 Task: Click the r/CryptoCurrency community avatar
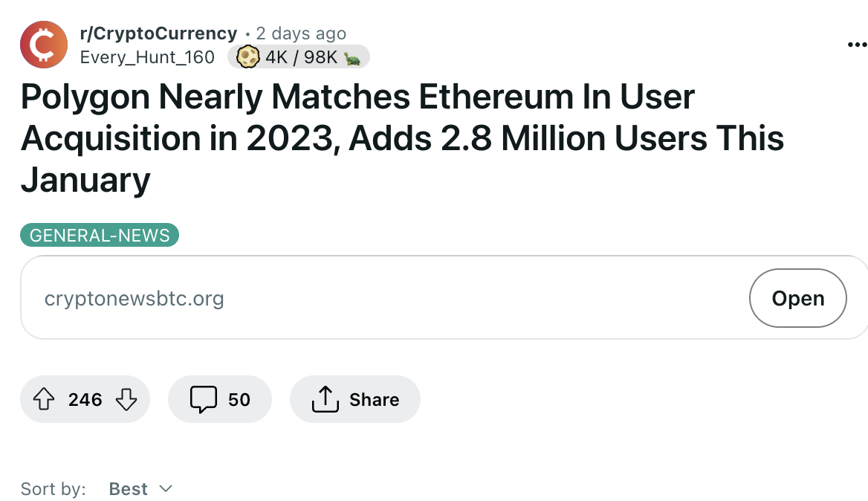pyautogui.click(x=43, y=45)
